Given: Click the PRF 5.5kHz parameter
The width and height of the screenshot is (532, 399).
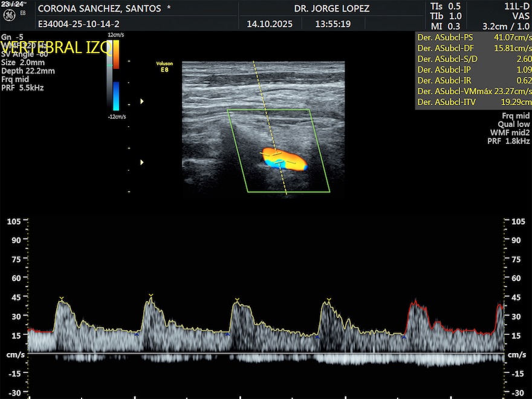Looking at the screenshot, I should coord(22,88).
